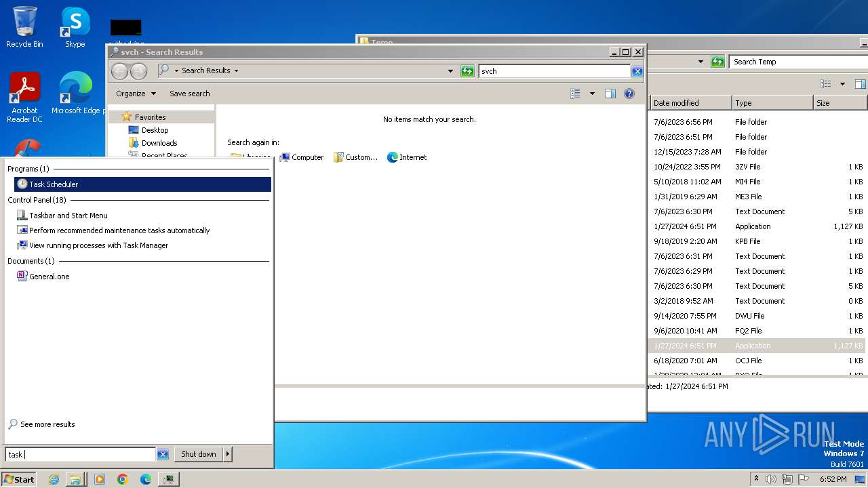868x488 pixels.
Task: Launch Microsoft Edge from taskbar
Action: 146,479
